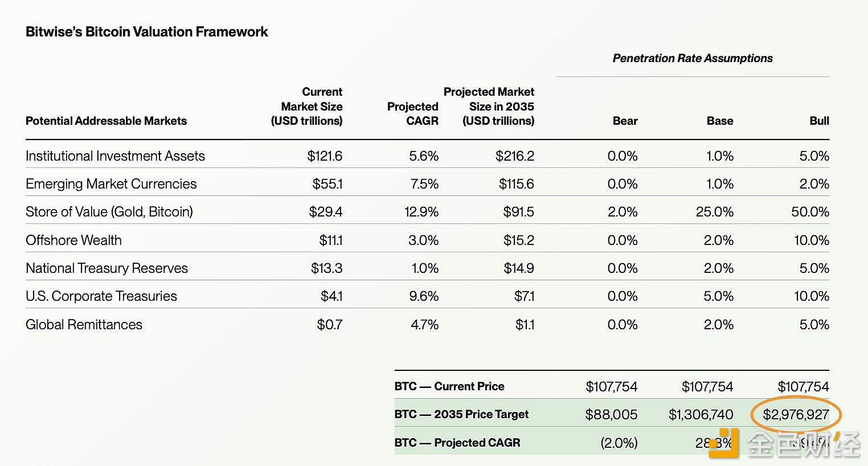Screen dimensions: 868x466
Task: Click the BTC — 2035 Price Target label
Action: click(461, 414)
